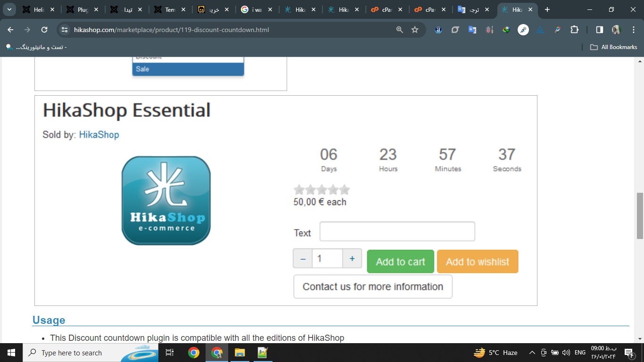Open the first Chrome taskbar icon
The width and height of the screenshot is (644, 362).
pyautogui.click(x=193, y=353)
